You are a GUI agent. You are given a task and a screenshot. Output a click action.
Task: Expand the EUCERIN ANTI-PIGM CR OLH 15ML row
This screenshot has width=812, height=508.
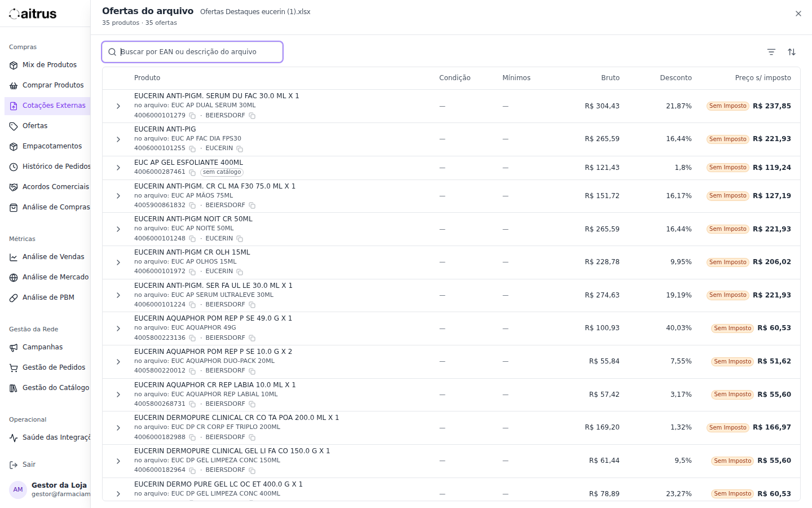[118, 262]
